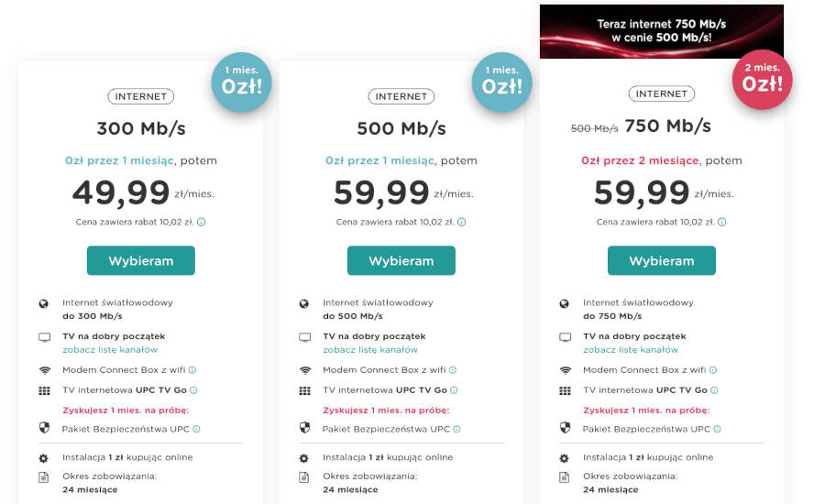
Task: Open Modem Connect Box info in 300 Mb/s plan
Action: click(x=192, y=370)
